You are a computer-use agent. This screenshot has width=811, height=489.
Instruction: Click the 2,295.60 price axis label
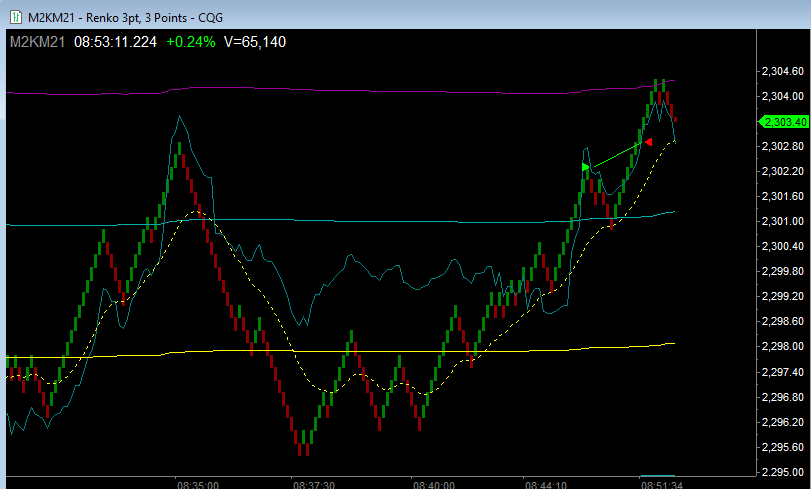tap(783, 447)
